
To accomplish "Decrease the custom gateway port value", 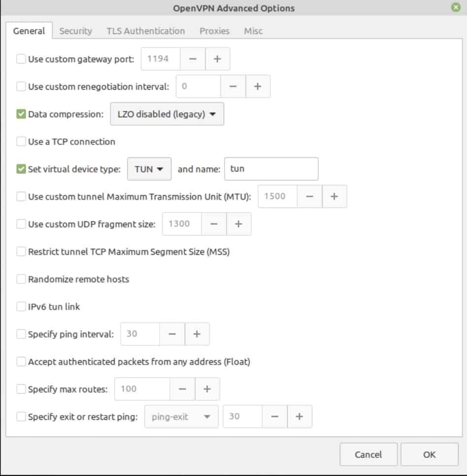I will coord(193,59).
